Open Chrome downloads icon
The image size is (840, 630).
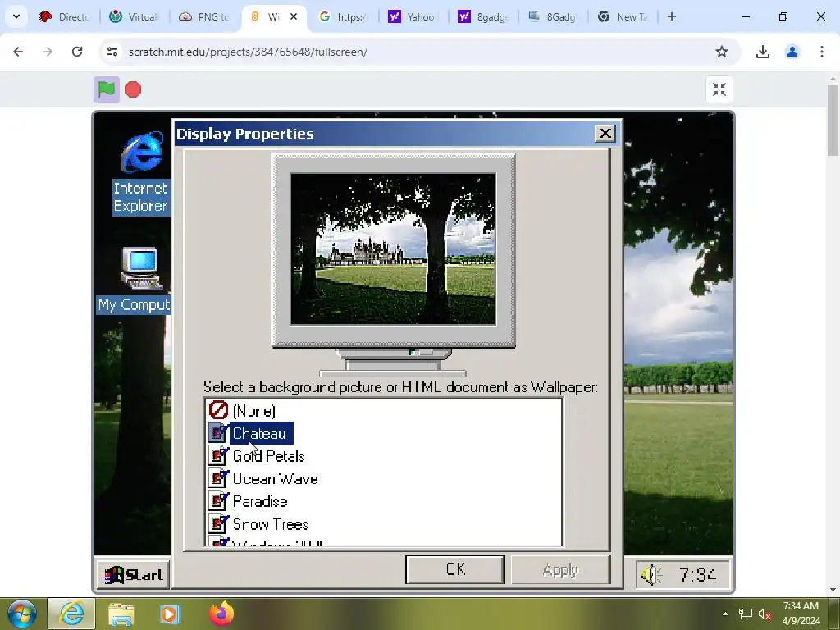click(x=763, y=52)
